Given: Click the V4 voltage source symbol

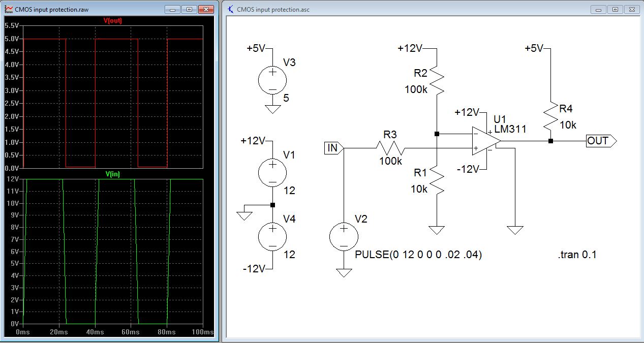Looking at the screenshot, I should tap(272, 236).
